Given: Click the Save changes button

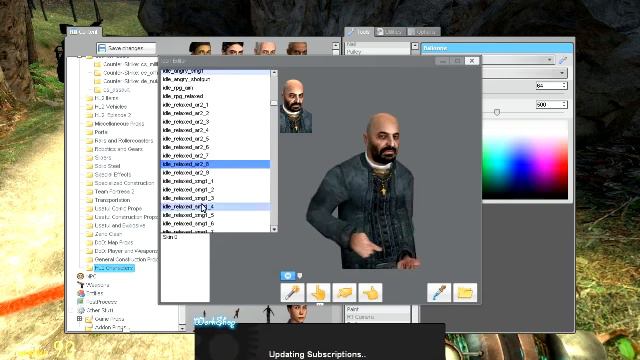Looking at the screenshot, I should coord(126,48).
